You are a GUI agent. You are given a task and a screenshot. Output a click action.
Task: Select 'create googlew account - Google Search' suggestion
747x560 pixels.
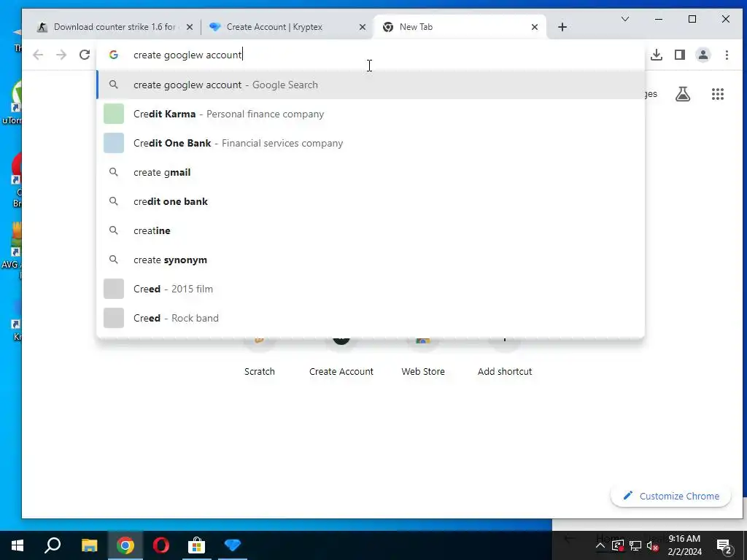coord(371,85)
